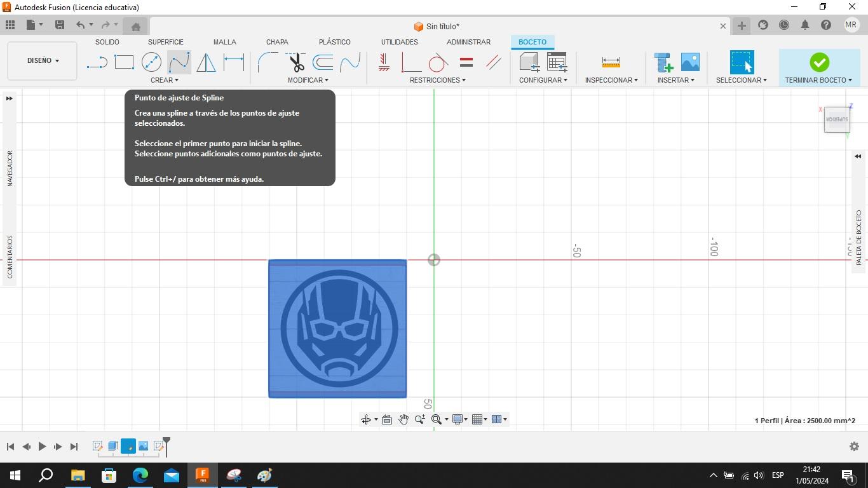Open the notifications bell
Image resolution: width=868 pixels, height=488 pixels.
pos(805,25)
